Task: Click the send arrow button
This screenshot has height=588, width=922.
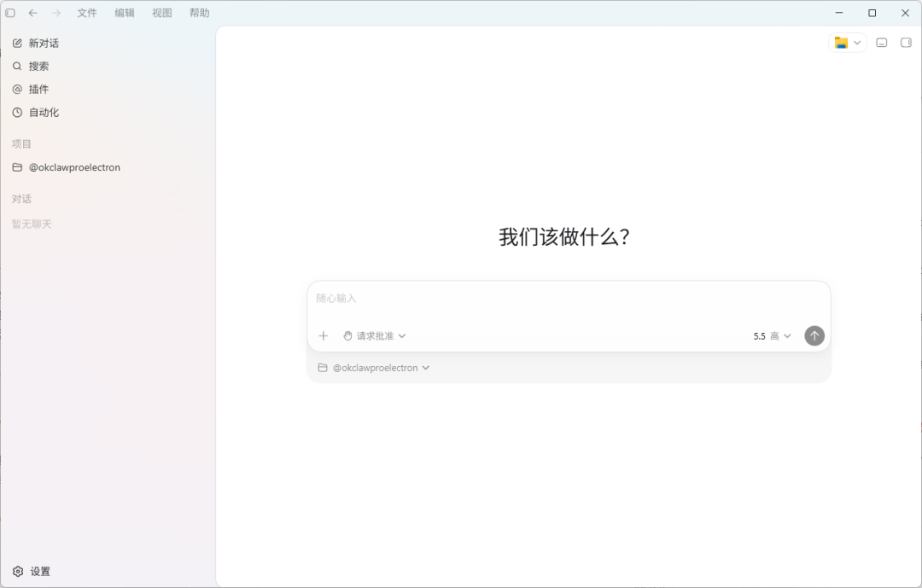Action: (814, 335)
